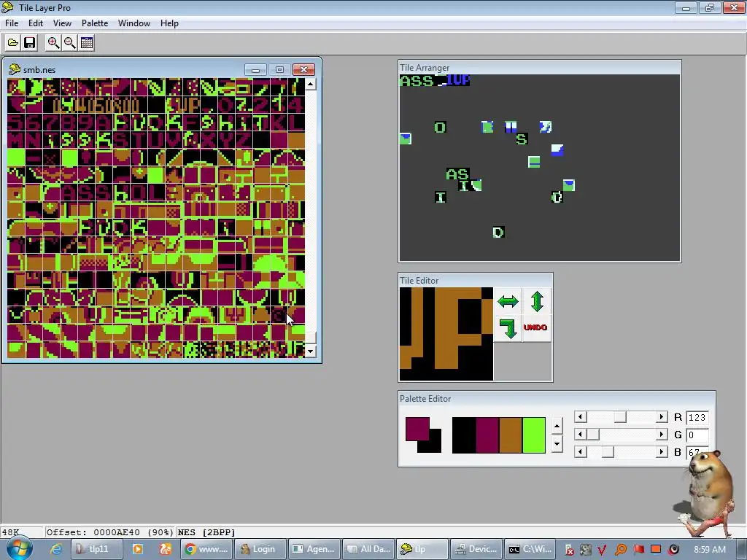Maximize the smb.nes child window
The image size is (747, 560).
coord(279,70)
